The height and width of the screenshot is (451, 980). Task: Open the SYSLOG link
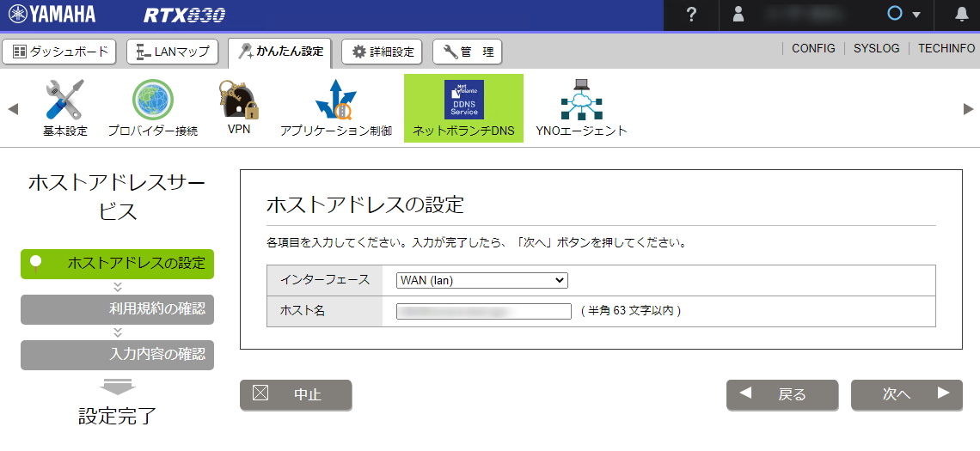tap(876, 49)
